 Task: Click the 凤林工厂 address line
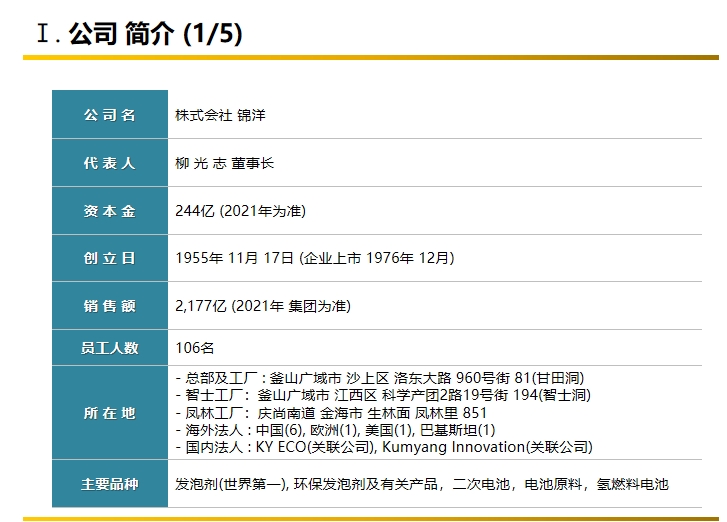click(331, 413)
